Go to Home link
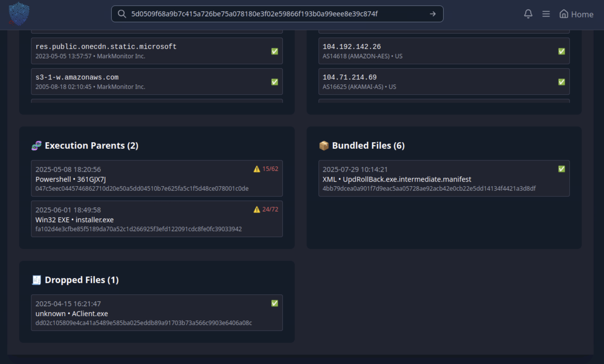 576,14
